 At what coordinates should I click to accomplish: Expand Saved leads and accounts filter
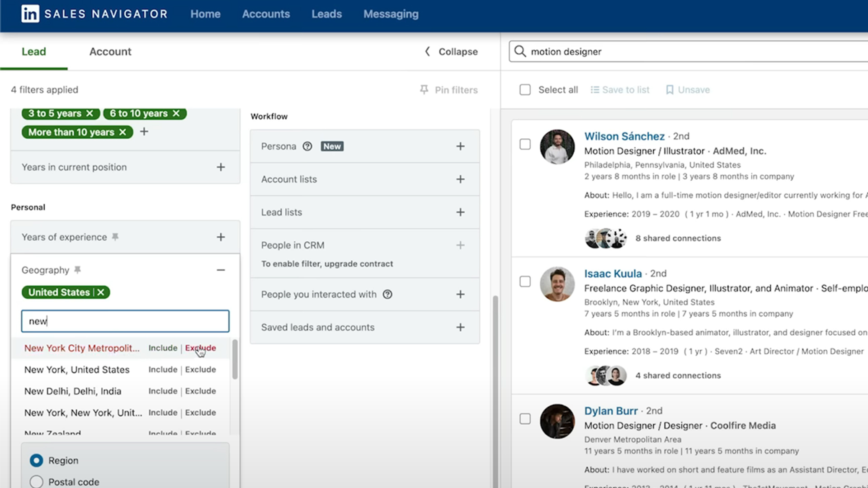(460, 327)
